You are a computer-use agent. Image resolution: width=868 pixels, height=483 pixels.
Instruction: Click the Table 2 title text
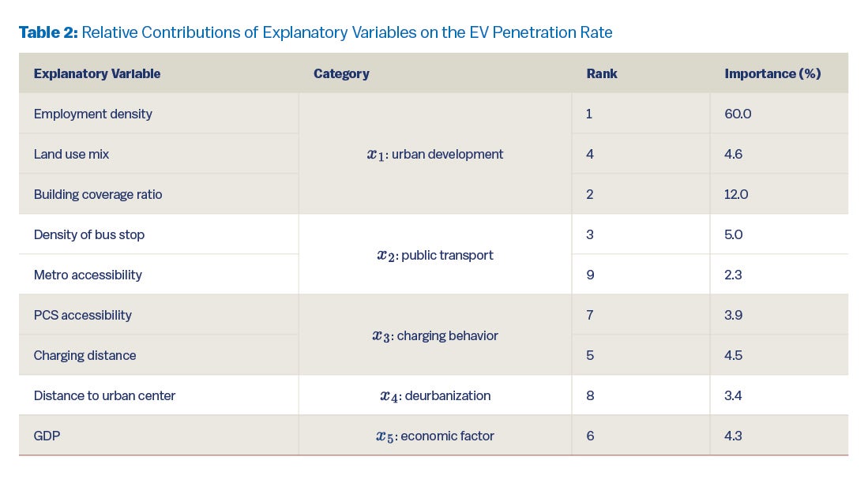(x=315, y=32)
